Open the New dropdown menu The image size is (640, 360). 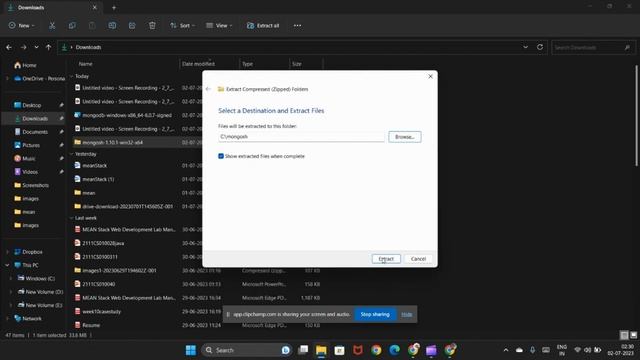pyautogui.click(x=21, y=25)
